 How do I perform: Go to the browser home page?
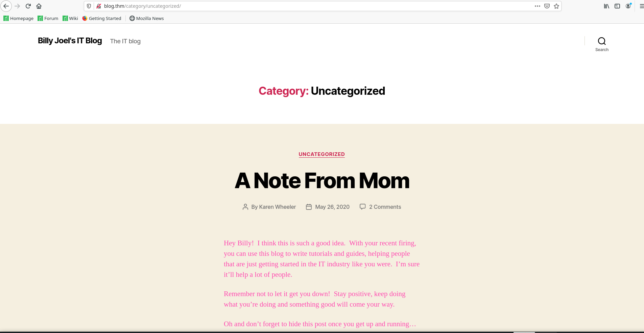[x=39, y=6]
